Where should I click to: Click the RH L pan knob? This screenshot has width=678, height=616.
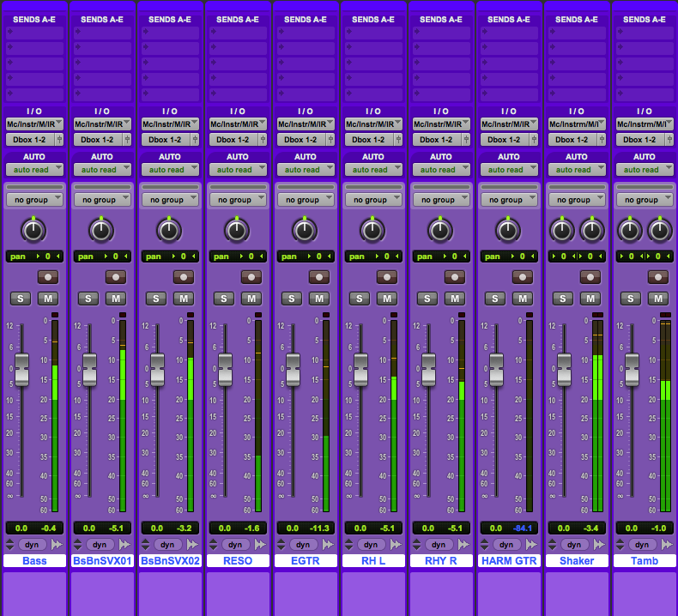[x=372, y=230]
